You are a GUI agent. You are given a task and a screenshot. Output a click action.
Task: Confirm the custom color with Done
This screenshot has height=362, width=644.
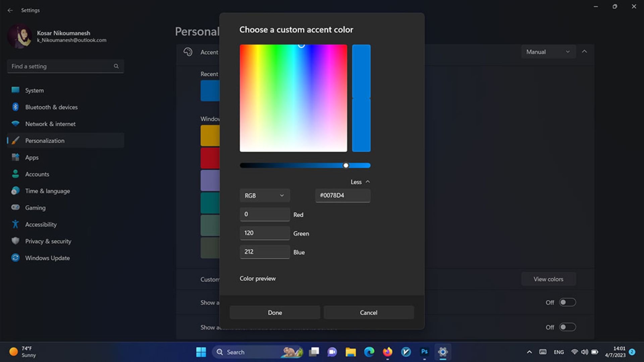click(x=274, y=312)
